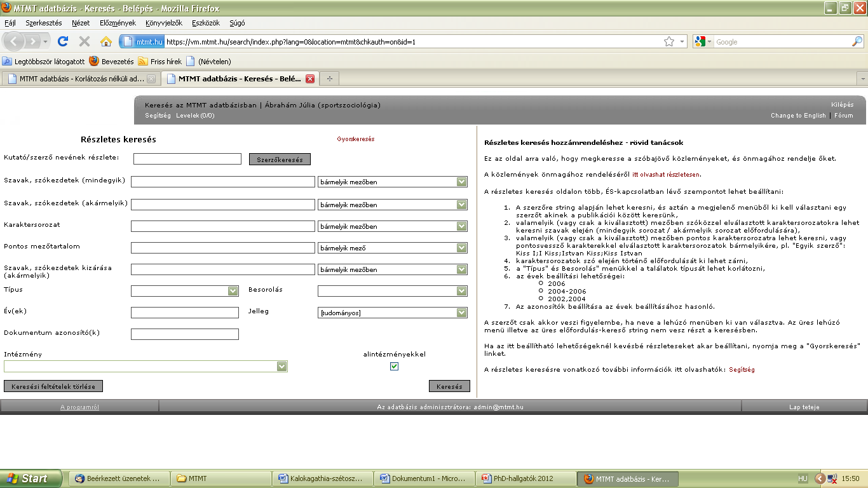Open the Fájl menu
The height and width of the screenshot is (488, 868).
point(10,22)
